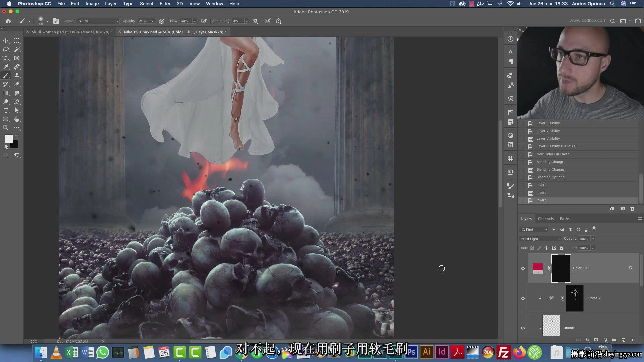Delete the selected layer
644x362 pixels.
pyautogui.click(x=632, y=340)
